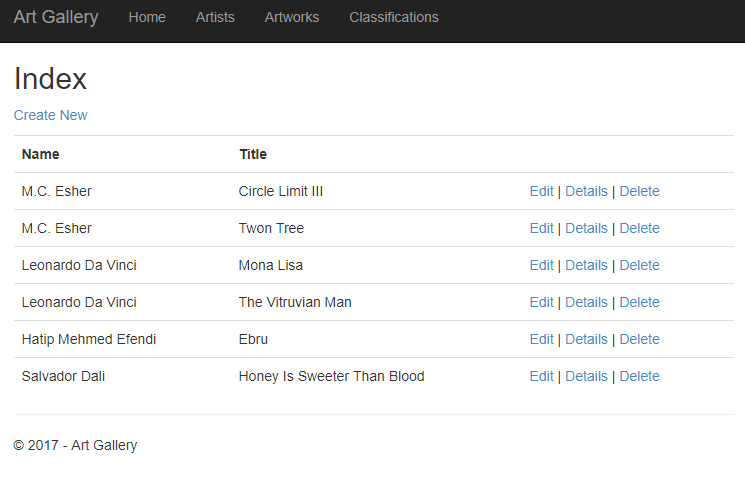Open the Art Gallery brand link
This screenshot has width=745, height=488.
point(56,18)
